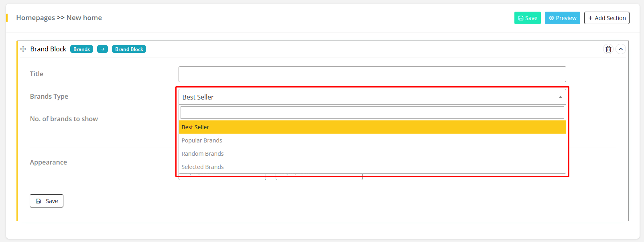The image size is (644, 242).
Task: Click the teal Brands badge
Action: point(81,49)
